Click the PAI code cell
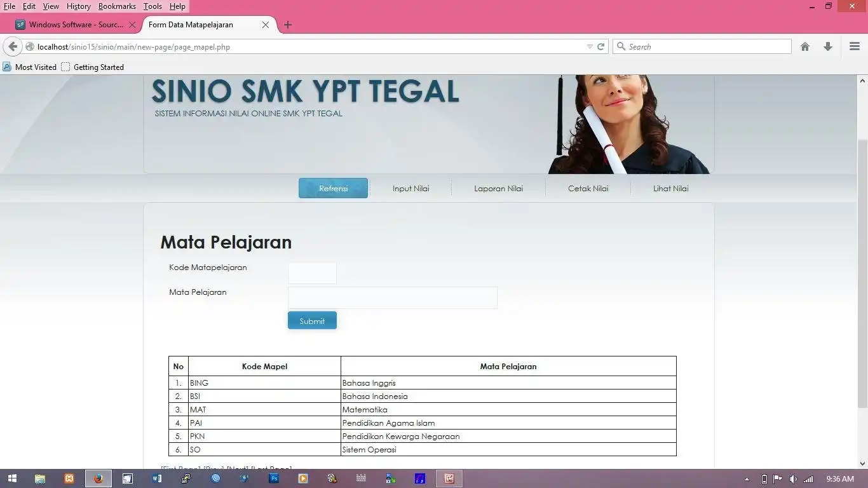The width and height of the screenshot is (868, 488). click(x=264, y=423)
